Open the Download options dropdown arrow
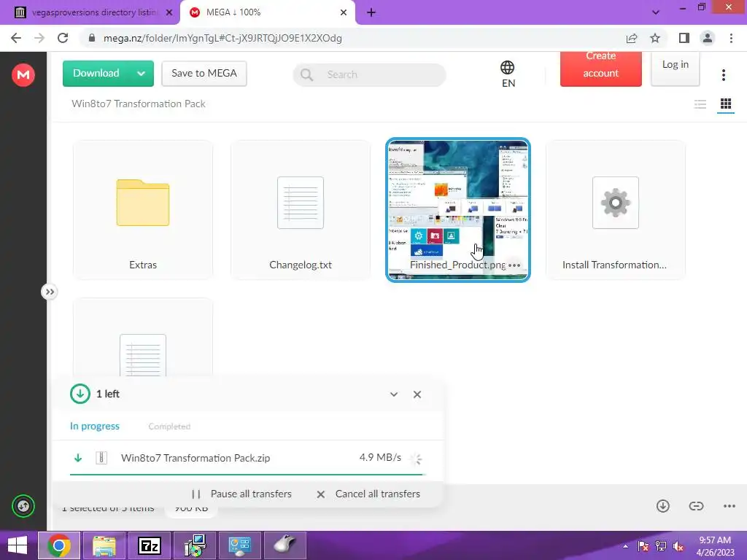This screenshot has width=747, height=560. click(x=141, y=74)
